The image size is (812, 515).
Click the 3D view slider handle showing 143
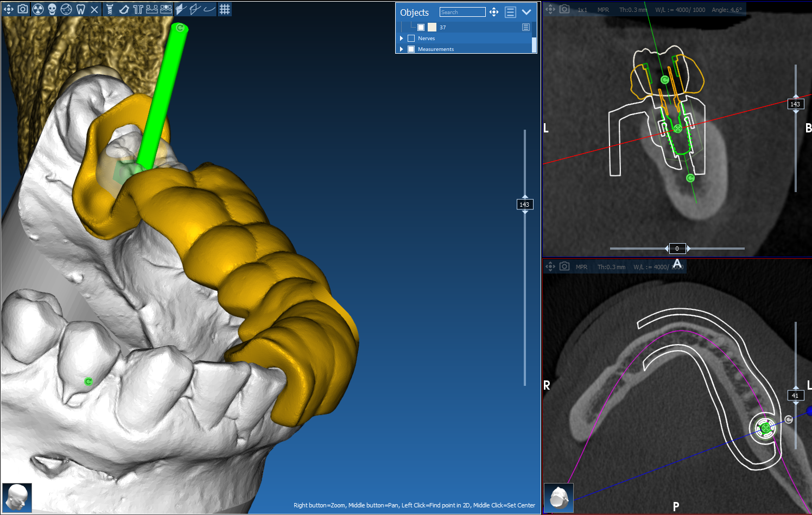[x=524, y=205]
